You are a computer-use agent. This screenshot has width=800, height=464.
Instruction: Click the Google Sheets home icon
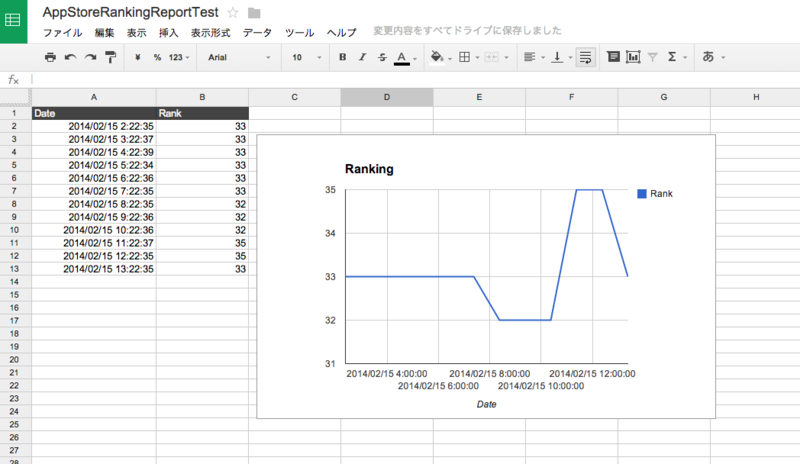click(13, 21)
